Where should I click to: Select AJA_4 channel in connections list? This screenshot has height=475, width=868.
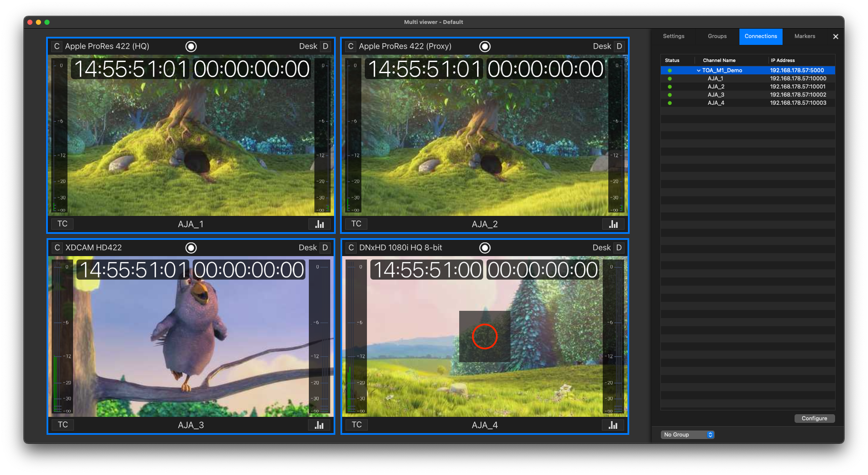(748, 103)
